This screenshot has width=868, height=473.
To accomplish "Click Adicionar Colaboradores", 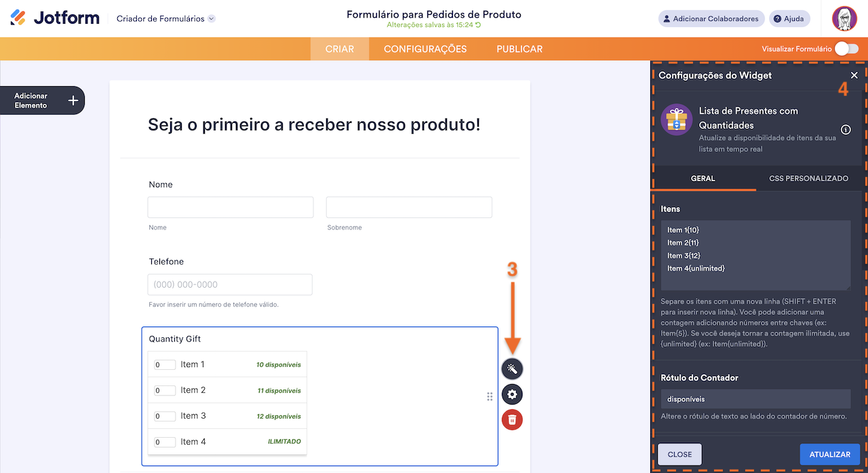I will [x=711, y=18].
